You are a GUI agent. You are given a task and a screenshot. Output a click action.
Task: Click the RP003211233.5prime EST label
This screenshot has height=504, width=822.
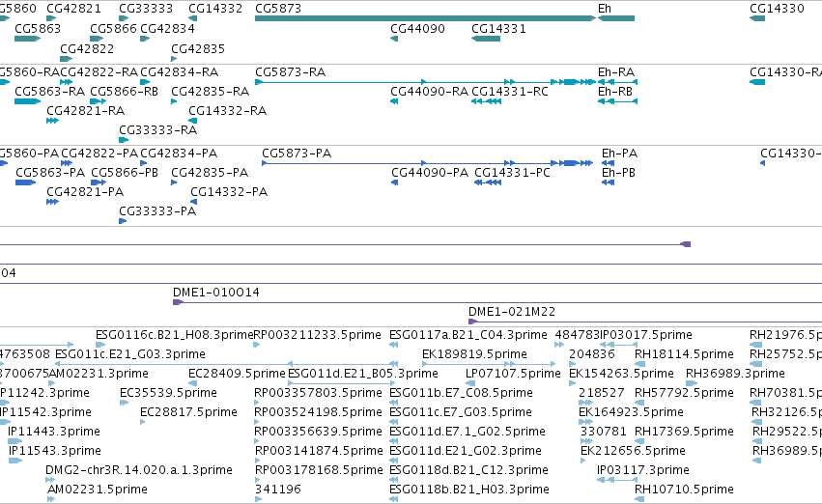[x=317, y=335]
